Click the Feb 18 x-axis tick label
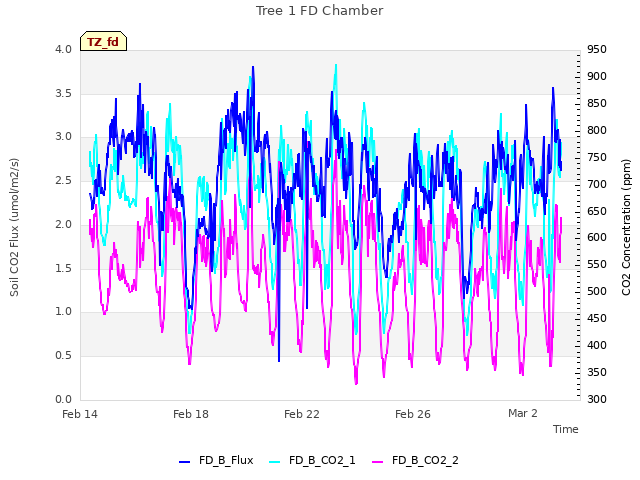The height and width of the screenshot is (480, 640). tap(191, 414)
